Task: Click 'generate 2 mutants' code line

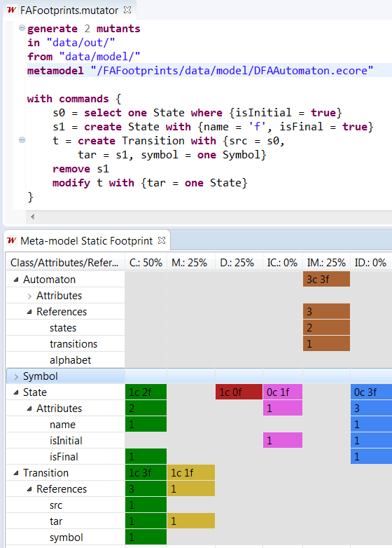Action: (84, 29)
